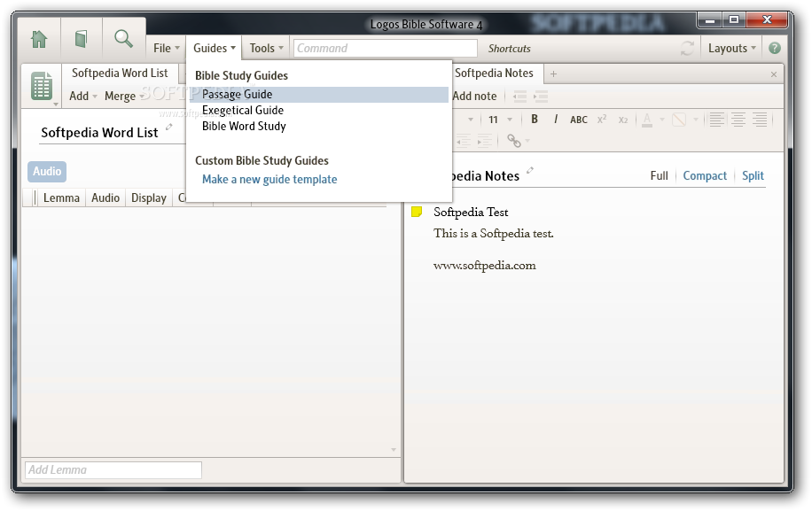Open the Home page icon
The height and width of the screenshot is (511, 812).
39,39
